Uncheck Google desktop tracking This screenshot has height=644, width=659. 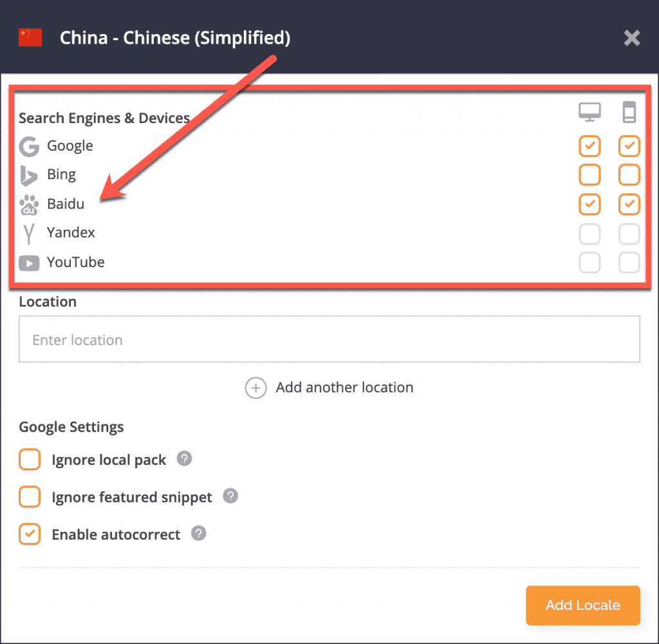589,146
